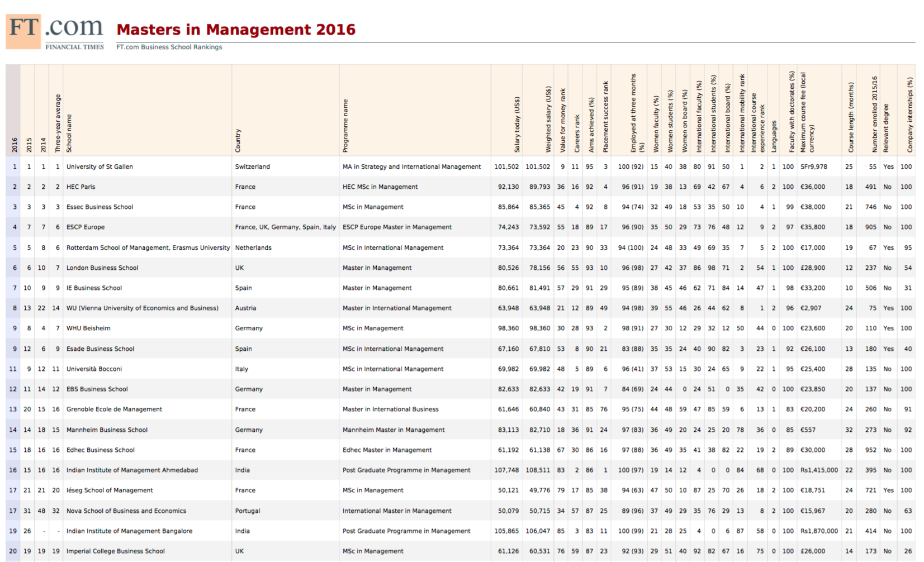
Task: Select the ESCP Europe Master in Management programme
Action: (x=397, y=227)
